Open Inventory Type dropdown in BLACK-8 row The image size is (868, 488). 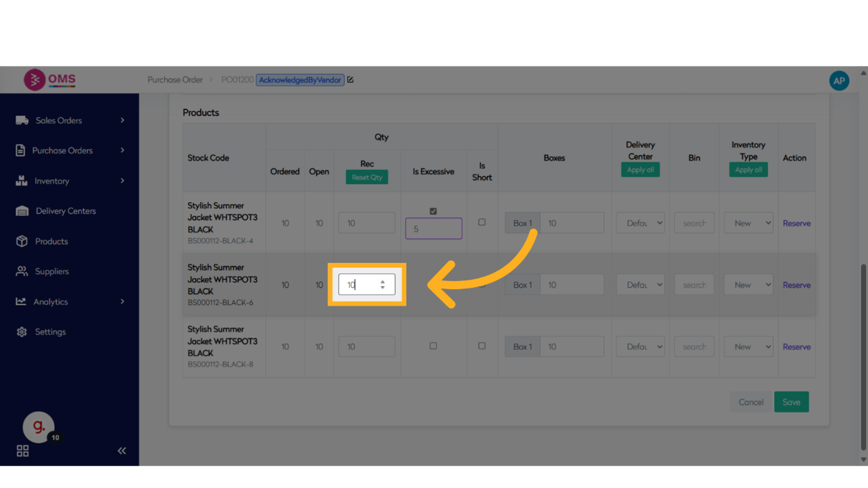[748, 347]
